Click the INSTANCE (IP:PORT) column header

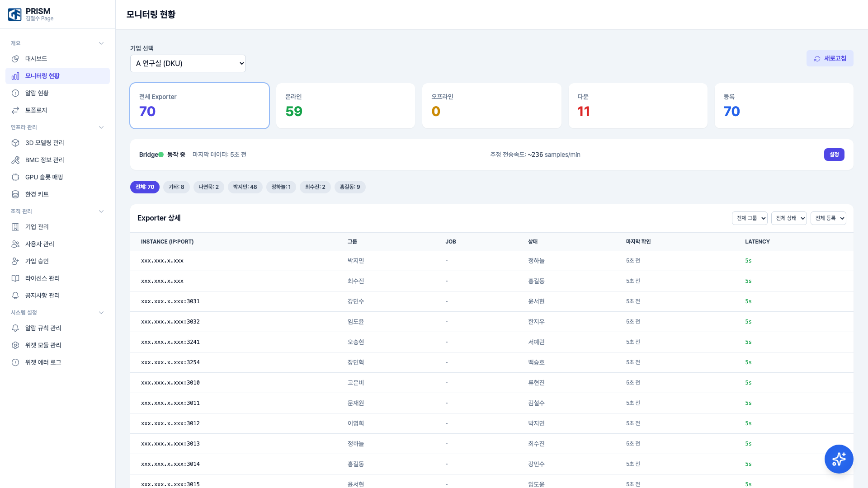167,242
